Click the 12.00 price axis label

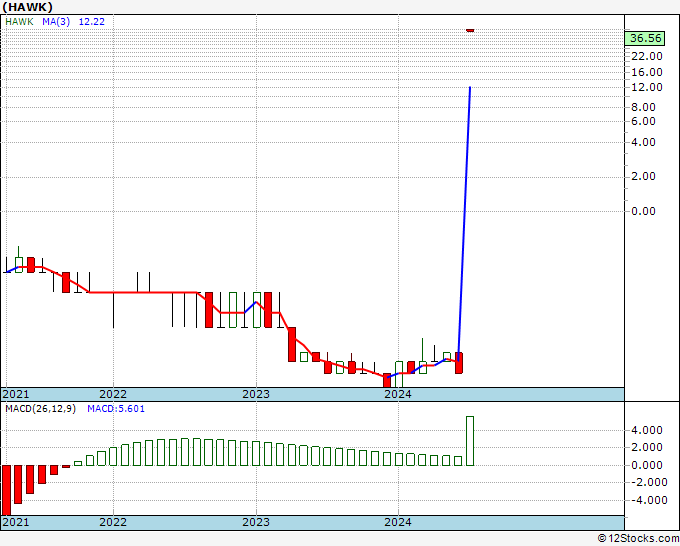647,87
